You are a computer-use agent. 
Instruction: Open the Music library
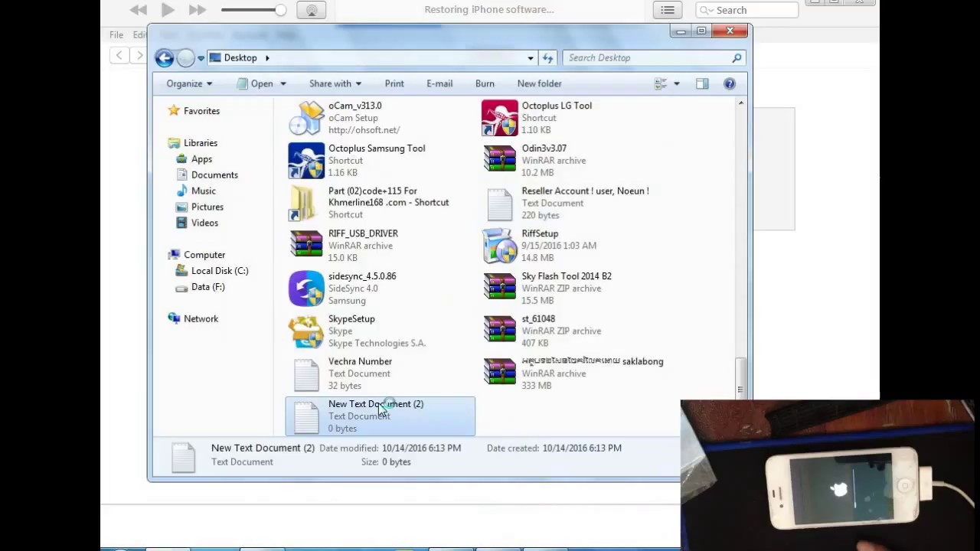203,191
